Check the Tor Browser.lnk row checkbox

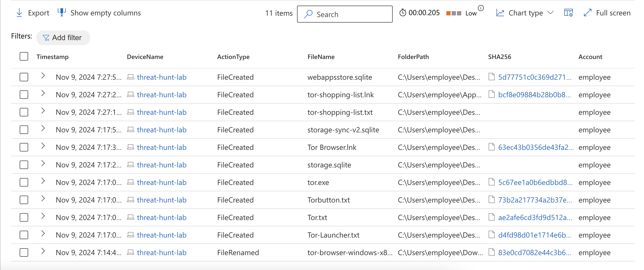coord(24,147)
